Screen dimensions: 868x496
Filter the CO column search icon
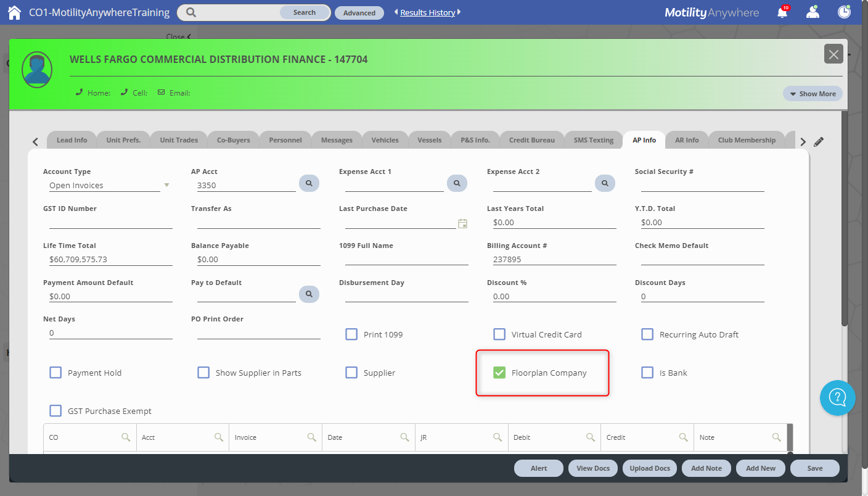126,437
